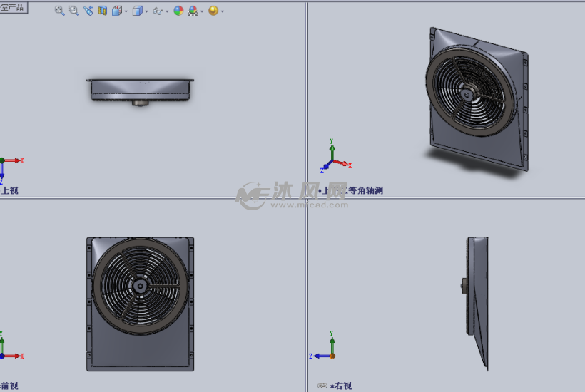Click the 上视 top view label
Screen dimensions: 585x392
[10, 190]
